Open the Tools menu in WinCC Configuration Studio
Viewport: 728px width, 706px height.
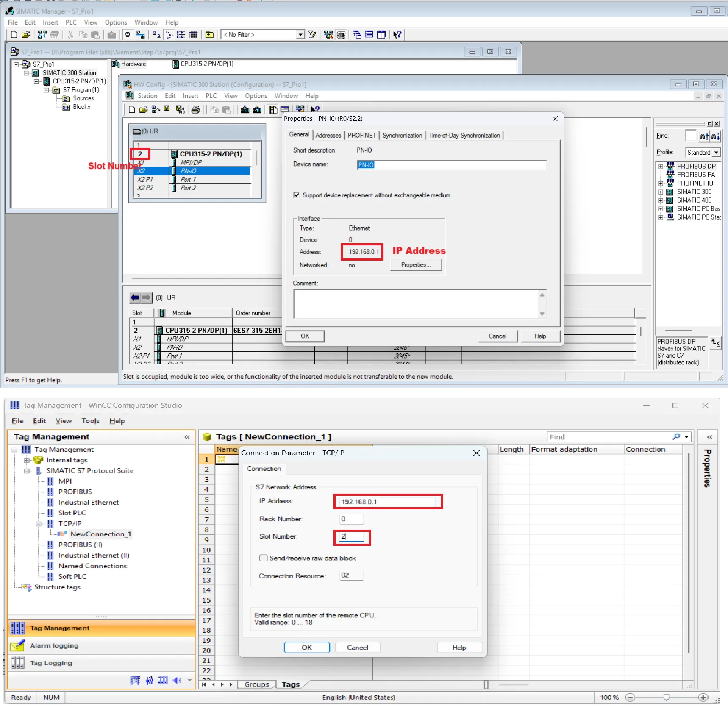point(91,421)
